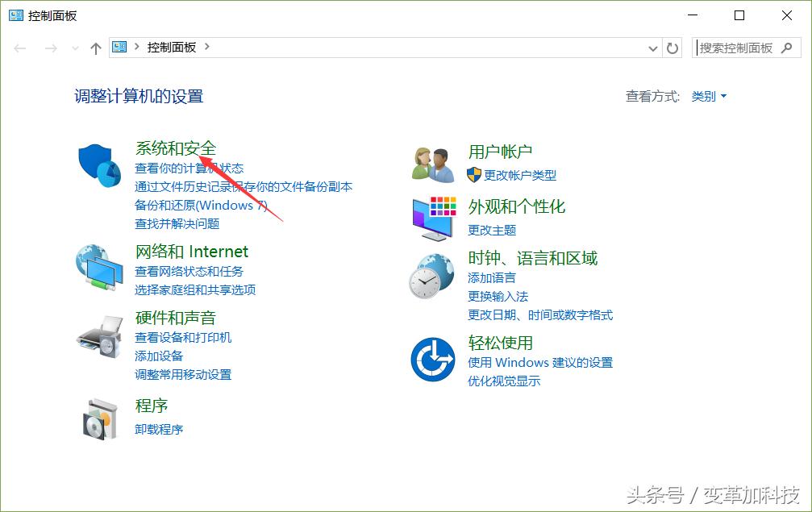This screenshot has width=812, height=512.
Task: Click the refresh button in address bar
Action: (x=673, y=48)
